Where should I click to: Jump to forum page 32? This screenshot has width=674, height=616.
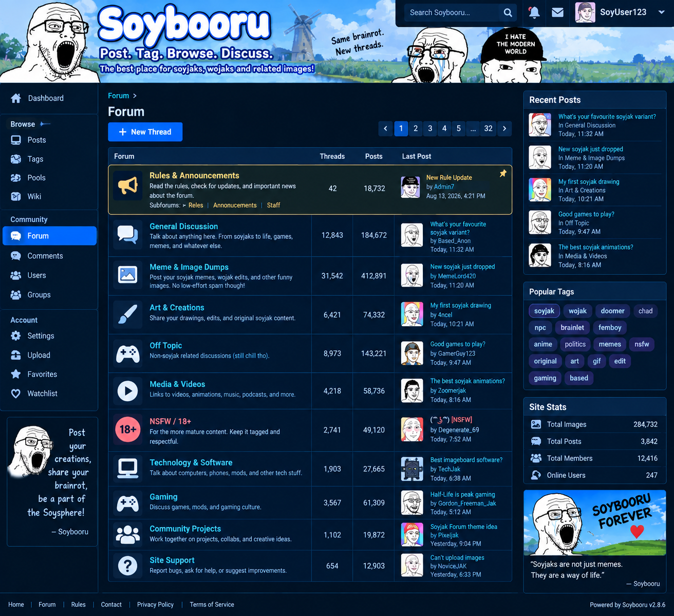point(488,128)
